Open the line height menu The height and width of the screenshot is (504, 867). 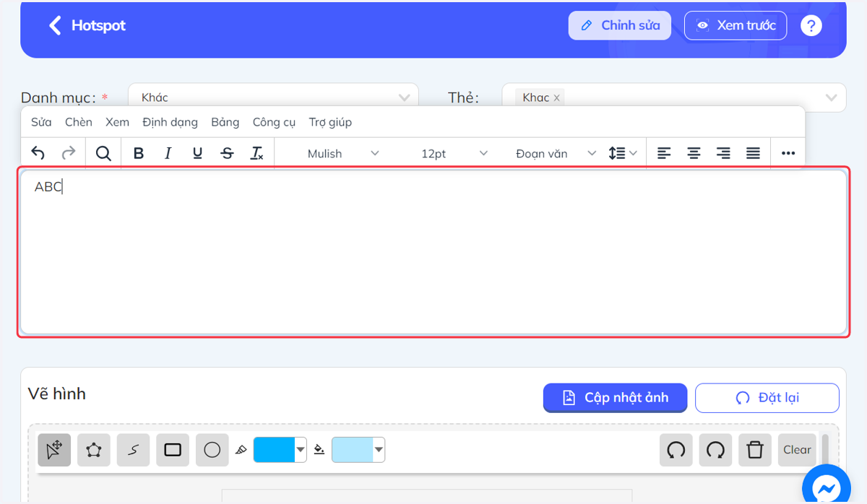tap(622, 153)
